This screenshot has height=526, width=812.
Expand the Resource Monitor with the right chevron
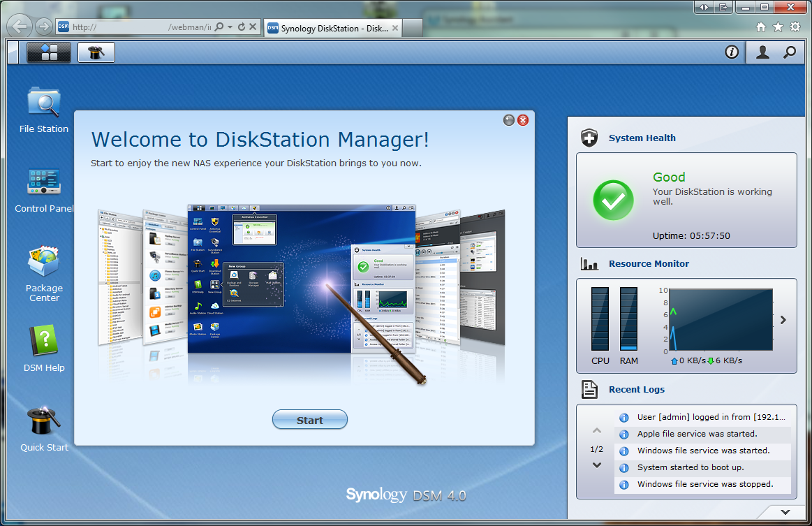(x=783, y=320)
